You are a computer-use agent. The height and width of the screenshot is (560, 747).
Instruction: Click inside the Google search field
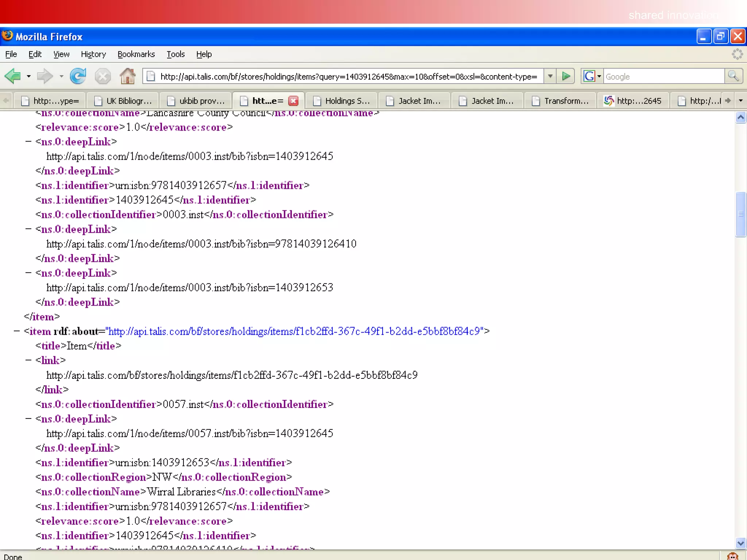click(x=663, y=77)
